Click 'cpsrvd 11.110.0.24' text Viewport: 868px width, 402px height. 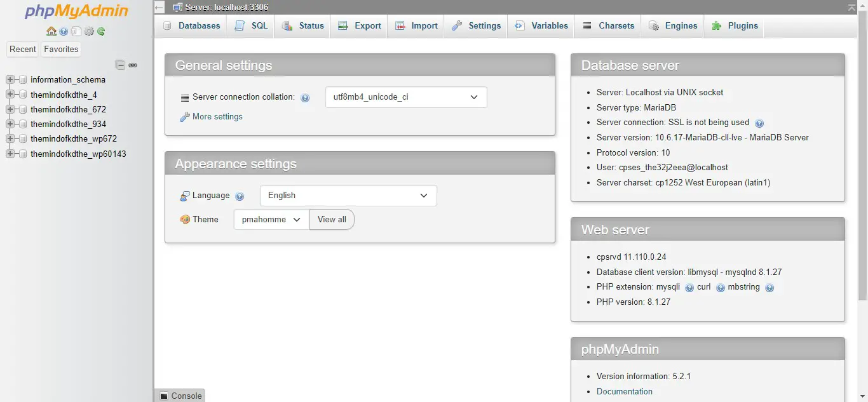pyautogui.click(x=631, y=257)
